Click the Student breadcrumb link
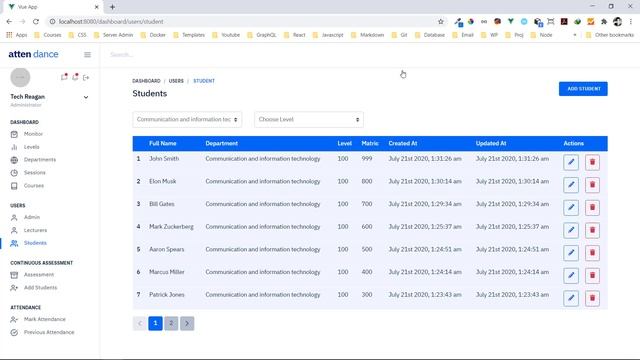Screen dimensions: 640x360 (204, 81)
